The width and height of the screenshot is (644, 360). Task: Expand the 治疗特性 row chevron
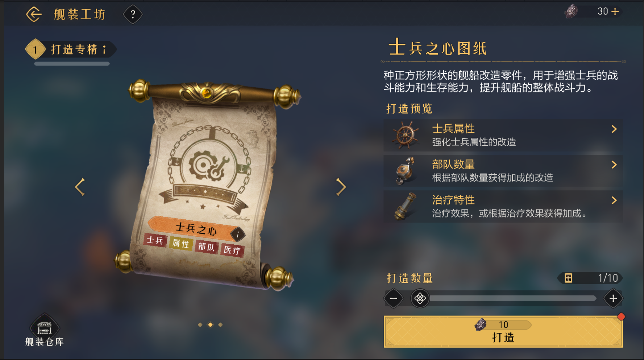pyautogui.click(x=614, y=200)
